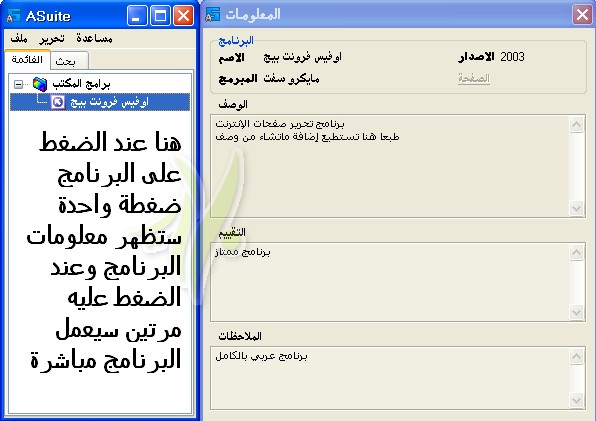The image size is (596, 421).
Task: Click the برامج المكتب category cube icon
Action: [x=40, y=84]
